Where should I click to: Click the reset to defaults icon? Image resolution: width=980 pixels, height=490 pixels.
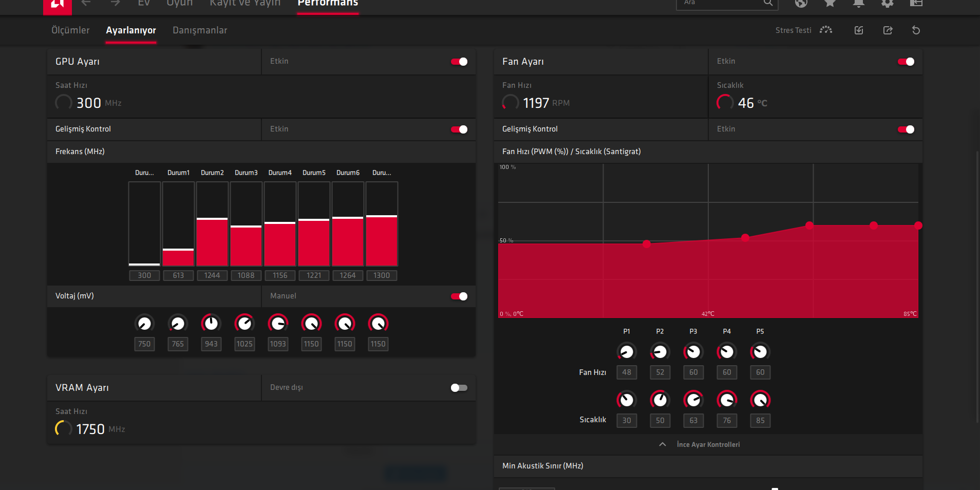[x=916, y=30]
